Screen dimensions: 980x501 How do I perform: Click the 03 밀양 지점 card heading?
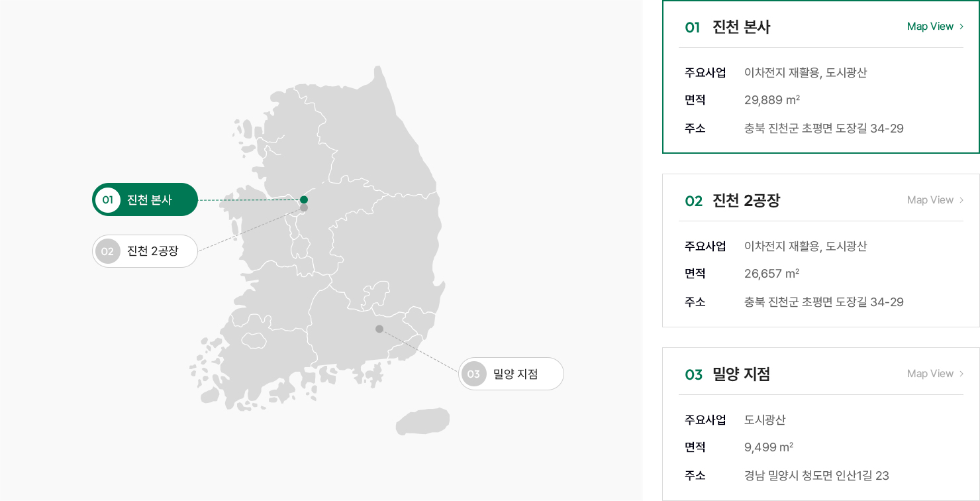tap(728, 374)
